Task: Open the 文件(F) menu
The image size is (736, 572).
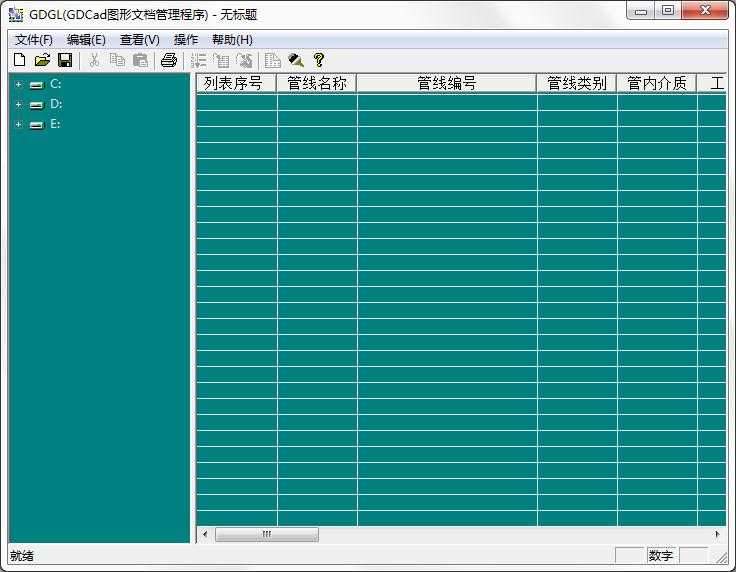Action: coord(34,40)
